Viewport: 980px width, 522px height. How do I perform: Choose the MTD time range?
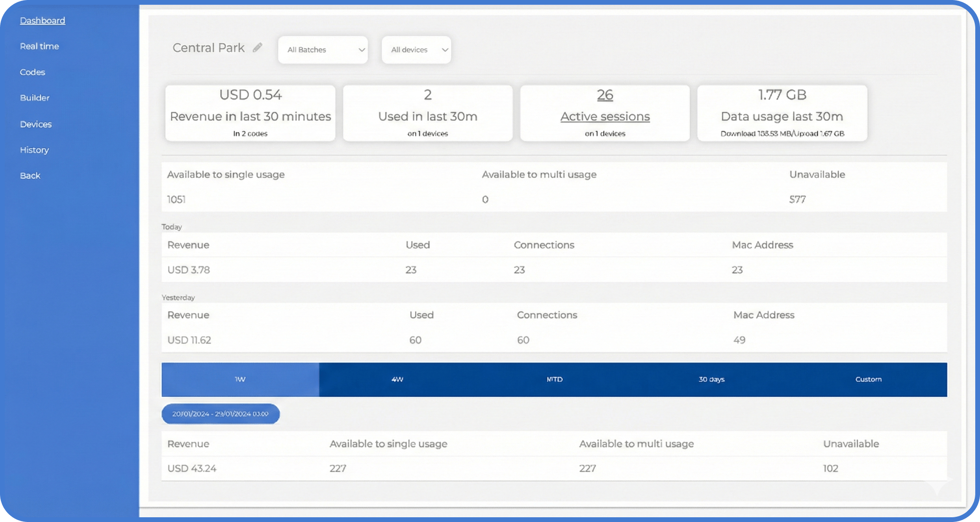[554, 379]
